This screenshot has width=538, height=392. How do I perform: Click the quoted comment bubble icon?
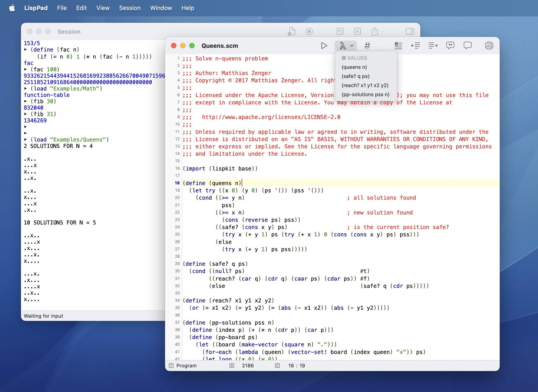[450, 46]
